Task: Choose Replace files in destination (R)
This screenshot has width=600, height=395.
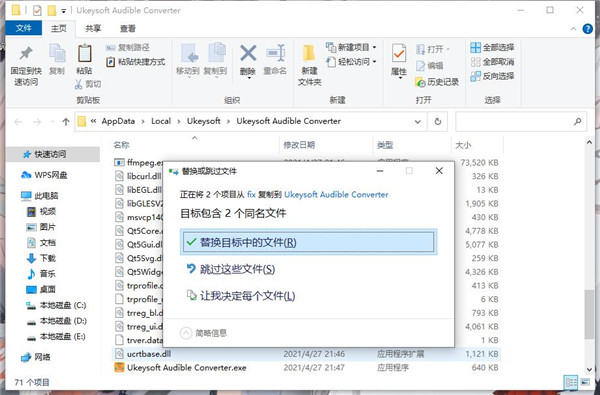Action: coord(308,242)
